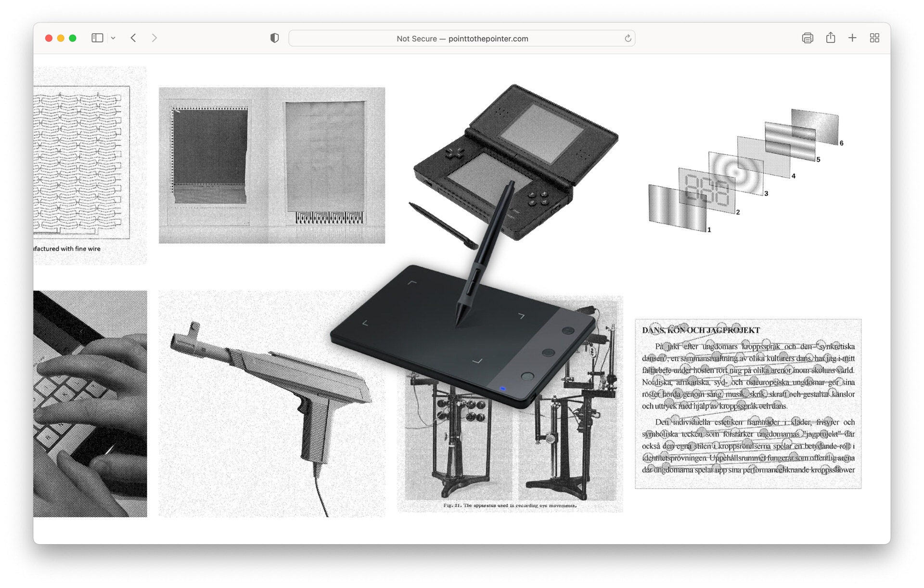Open a new tab with plus icon
The height and width of the screenshot is (588, 924).
click(852, 38)
